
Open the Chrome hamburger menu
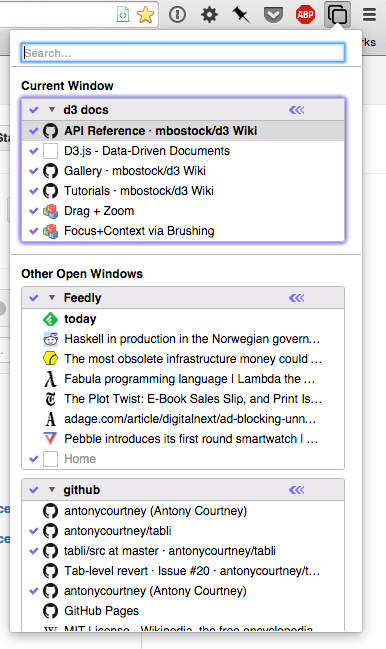point(369,15)
